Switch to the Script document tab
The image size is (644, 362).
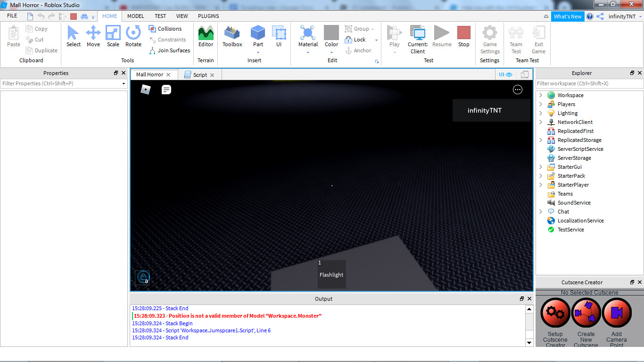[x=199, y=75]
